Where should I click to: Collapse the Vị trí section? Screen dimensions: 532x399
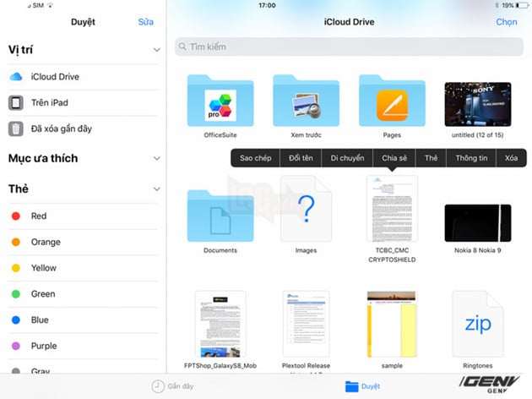pos(156,51)
